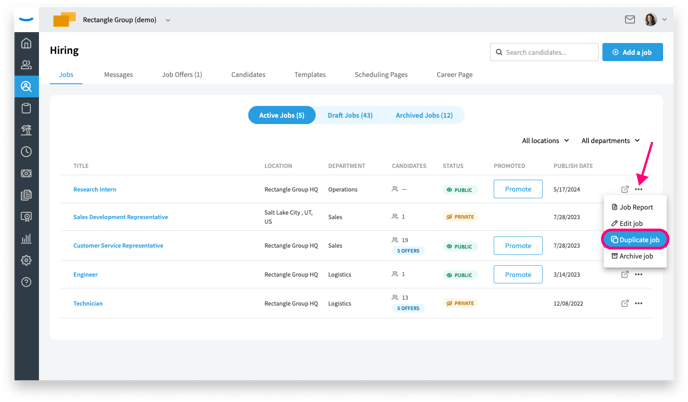Open the Technician job link
This screenshot has width=688, height=402.
click(x=88, y=303)
